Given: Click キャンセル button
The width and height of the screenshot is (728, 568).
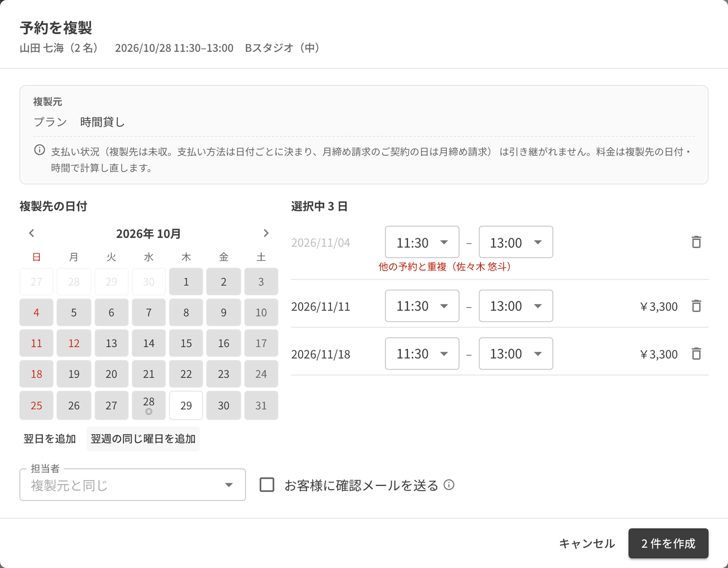Looking at the screenshot, I should coord(587,543).
